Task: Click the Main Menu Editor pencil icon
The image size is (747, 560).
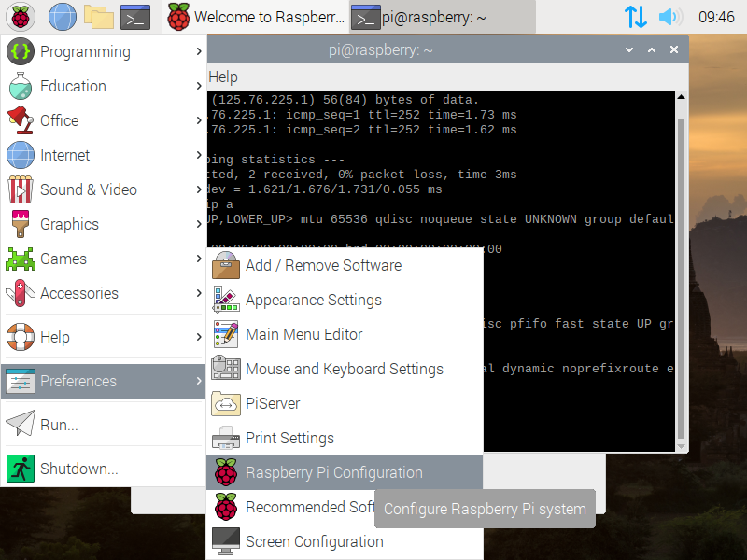Action: [226, 334]
